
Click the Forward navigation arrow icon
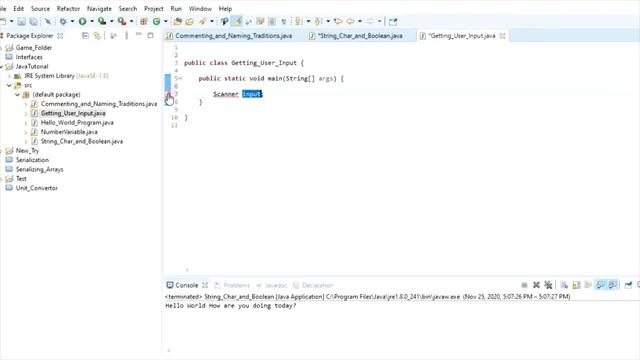click(x=370, y=21)
